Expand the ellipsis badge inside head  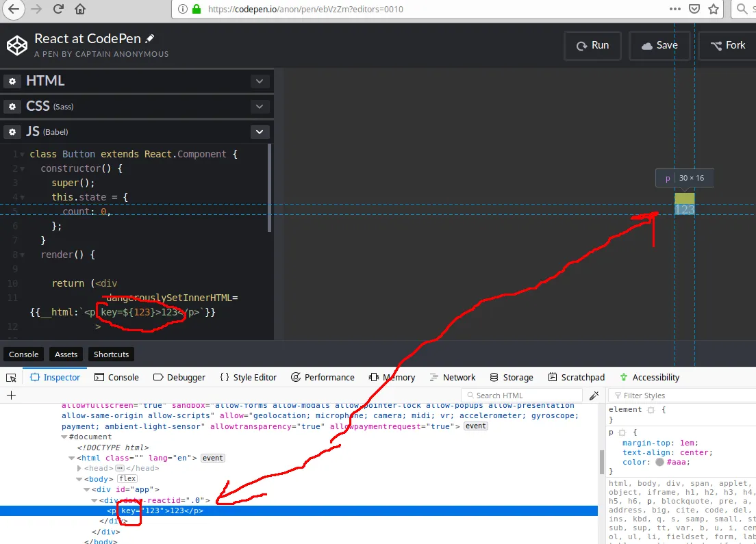coord(120,468)
